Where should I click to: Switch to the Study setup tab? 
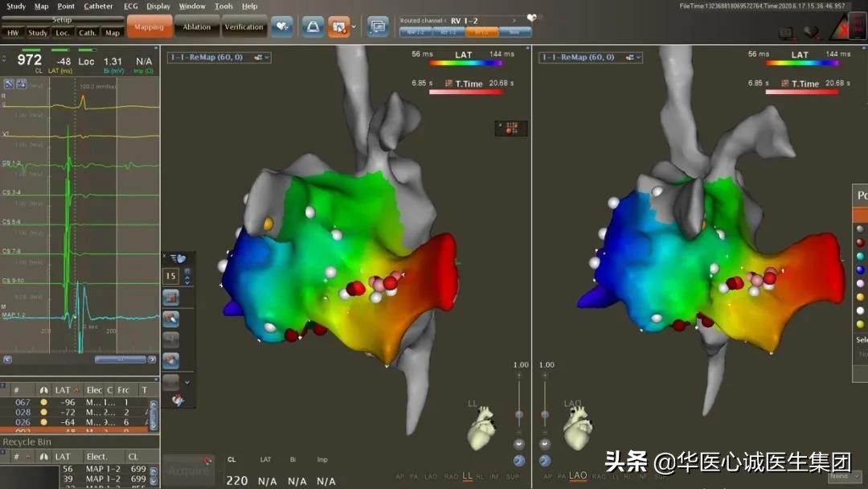38,33
